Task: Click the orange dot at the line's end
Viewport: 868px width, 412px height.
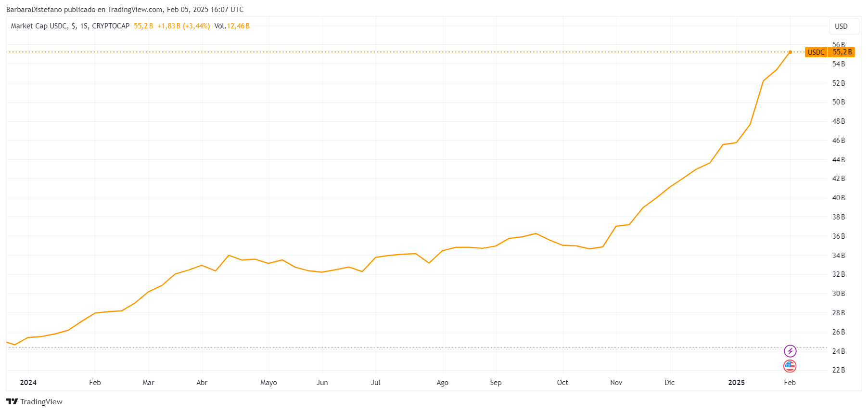Action: pos(790,52)
